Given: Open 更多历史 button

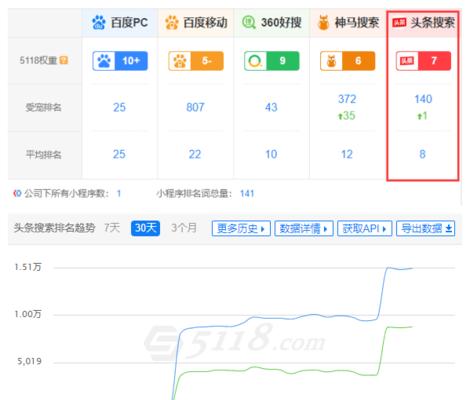Looking at the screenshot, I should click(x=241, y=229).
